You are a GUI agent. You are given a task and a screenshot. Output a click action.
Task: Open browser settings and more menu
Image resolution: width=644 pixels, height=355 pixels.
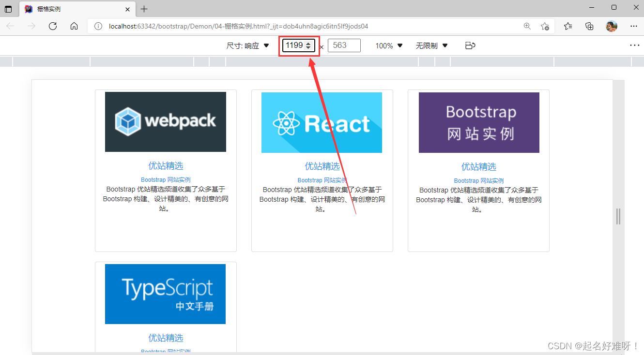(634, 26)
